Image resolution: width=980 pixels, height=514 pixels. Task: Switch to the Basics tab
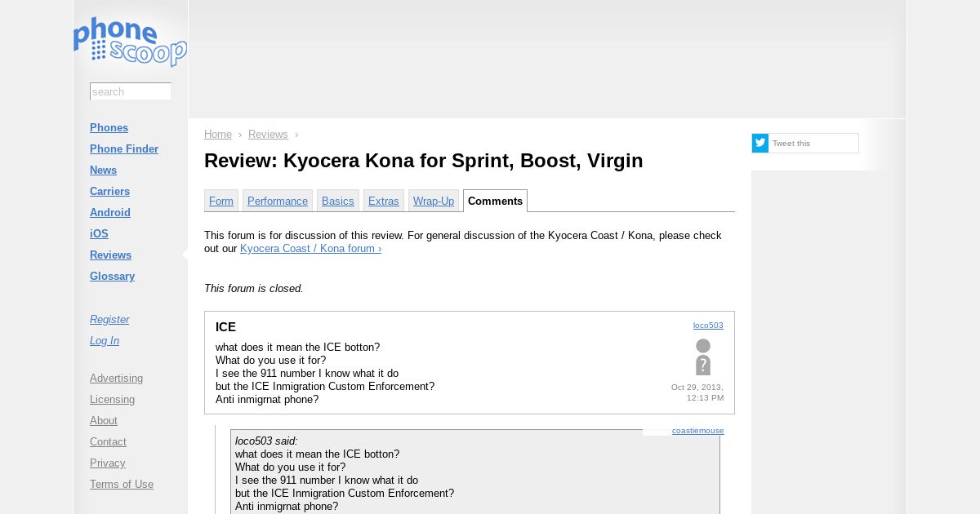pyautogui.click(x=338, y=201)
